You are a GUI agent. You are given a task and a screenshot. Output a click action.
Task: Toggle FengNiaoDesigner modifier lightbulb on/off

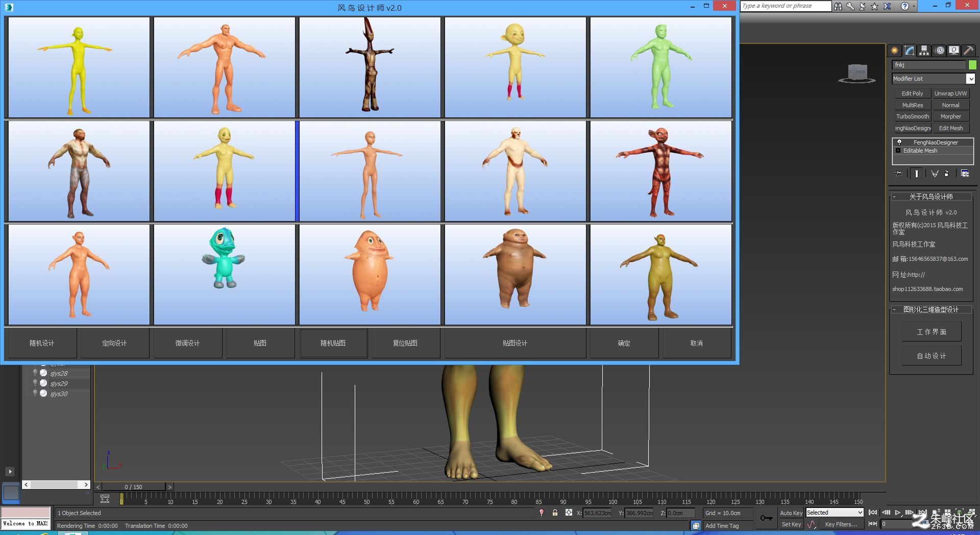click(x=899, y=142)
